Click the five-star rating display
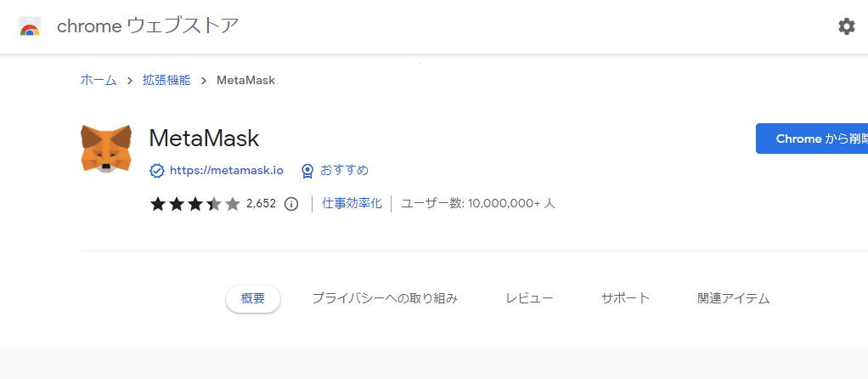Screen dimensions: 868x379 [194, 204]
